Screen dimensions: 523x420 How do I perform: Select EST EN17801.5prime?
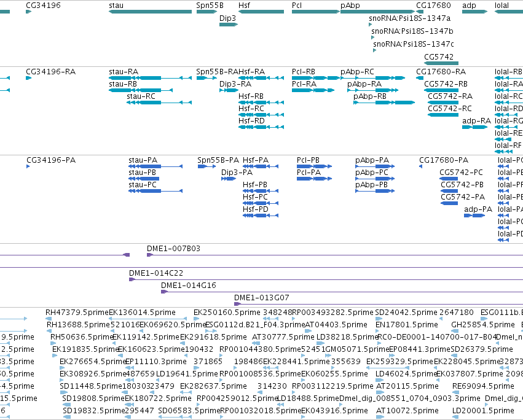pos(407,325)
